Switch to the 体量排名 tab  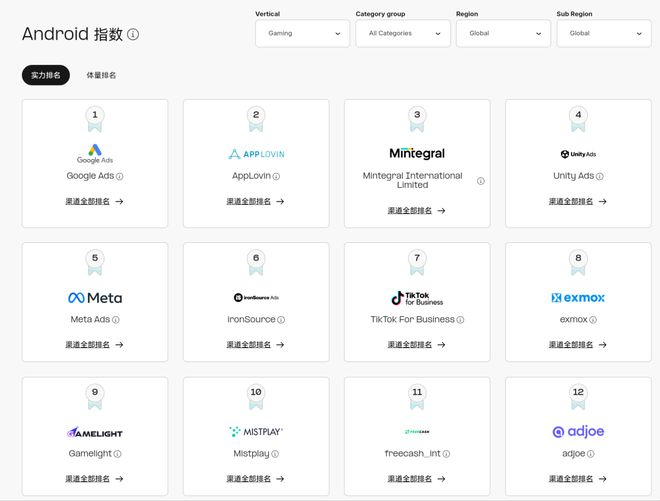click(x=101, y=75)
